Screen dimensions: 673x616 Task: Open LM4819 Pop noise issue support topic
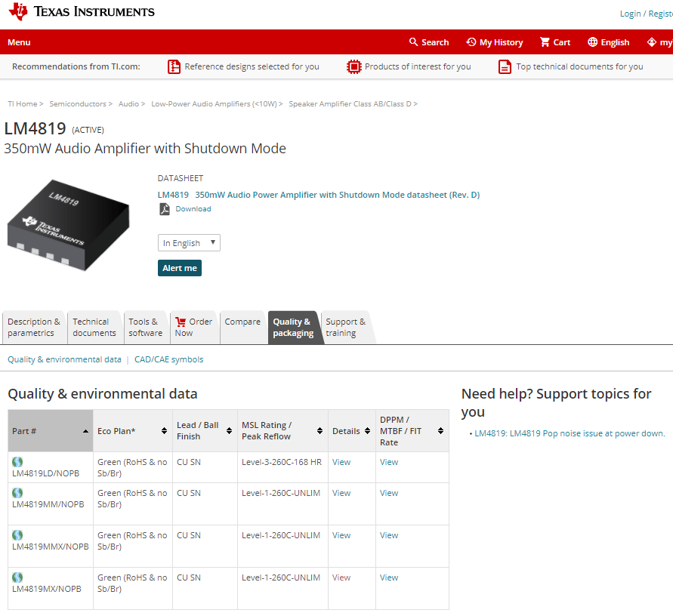[570, 433]
